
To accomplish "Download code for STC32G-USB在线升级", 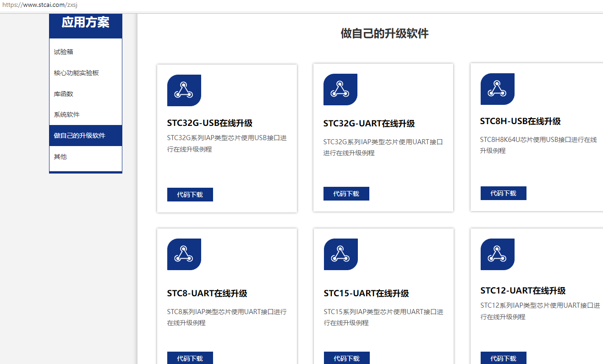I will 190,195.
